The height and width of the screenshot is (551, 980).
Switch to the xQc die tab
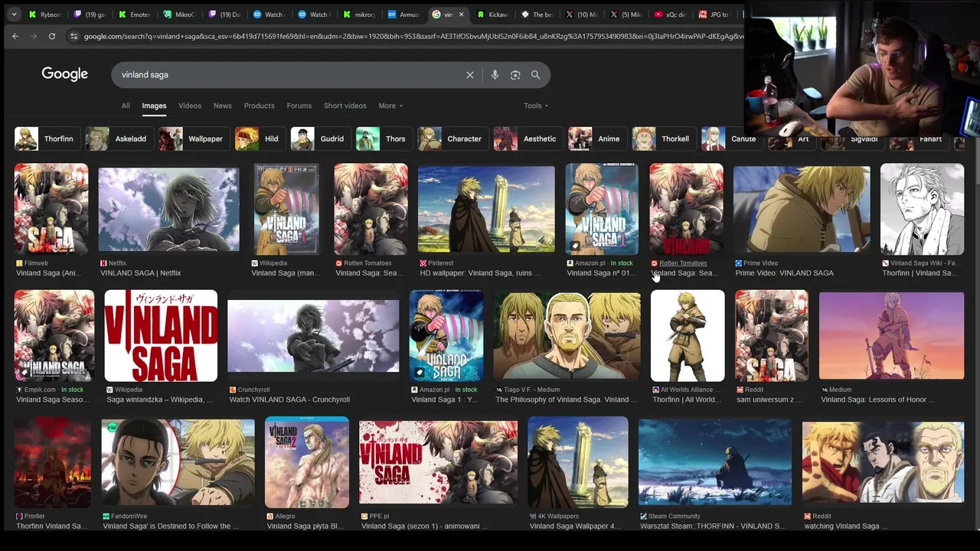671,14
